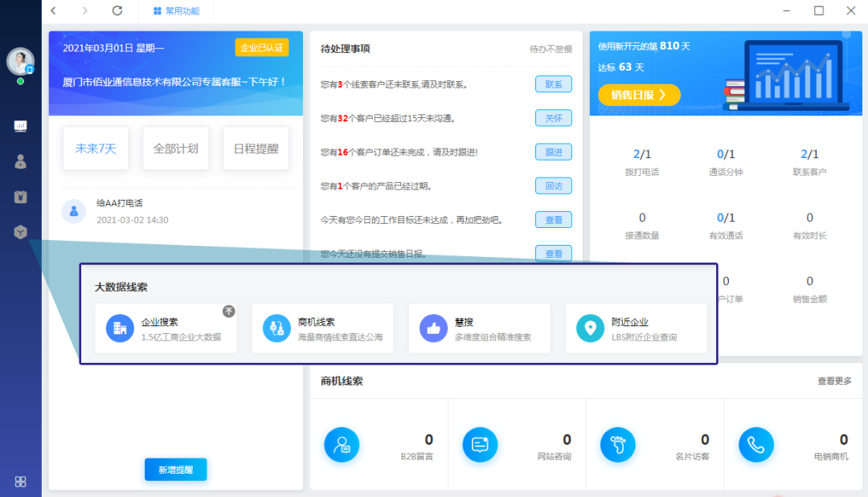
Task: Click the 大数据线索 heading
Action: tap(121, 287)
